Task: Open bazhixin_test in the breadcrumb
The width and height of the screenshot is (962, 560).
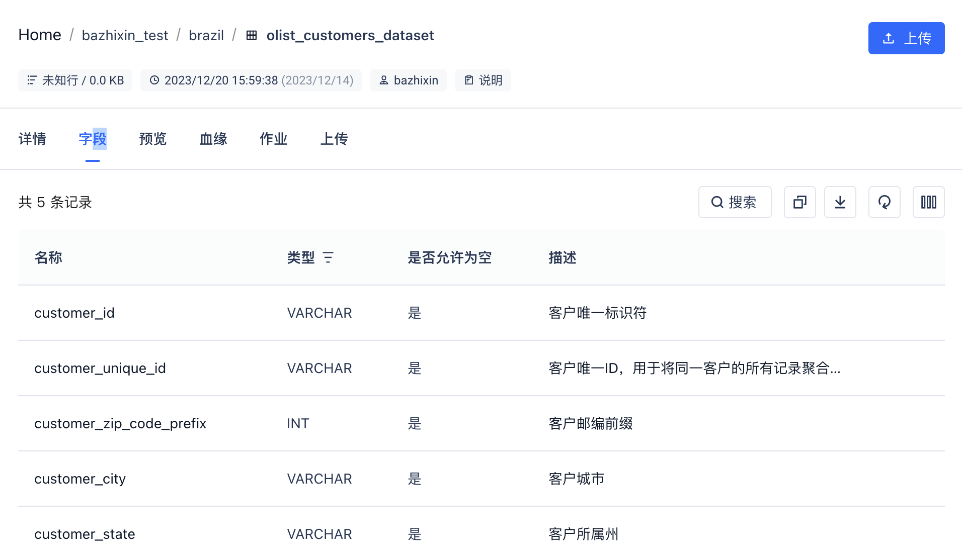Action: pyautogui.click(x=125, y=35)
